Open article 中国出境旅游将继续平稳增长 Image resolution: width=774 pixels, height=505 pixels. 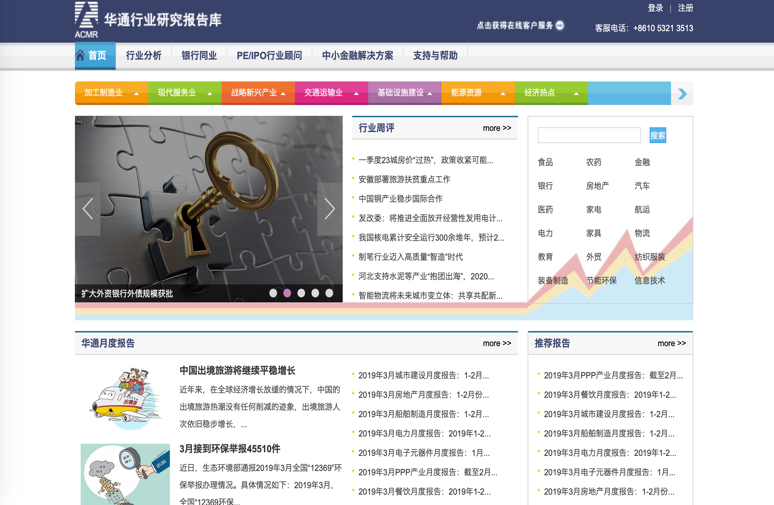click(237, 370)
